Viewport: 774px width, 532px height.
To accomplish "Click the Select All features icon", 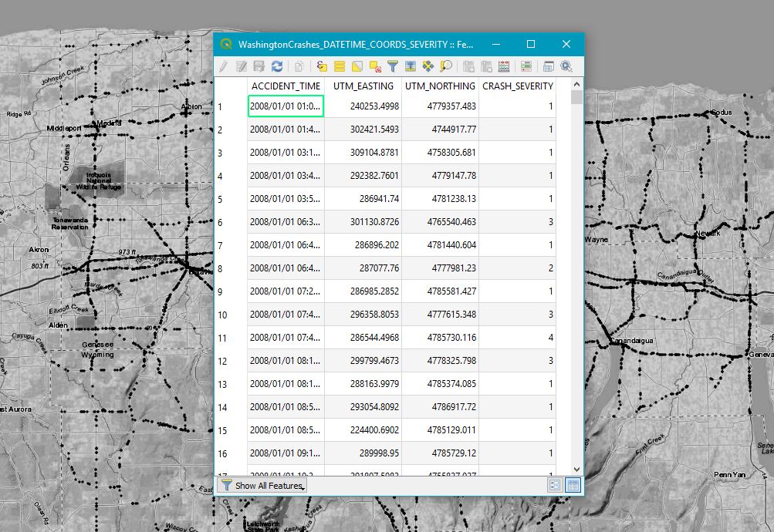I will 340,67.
